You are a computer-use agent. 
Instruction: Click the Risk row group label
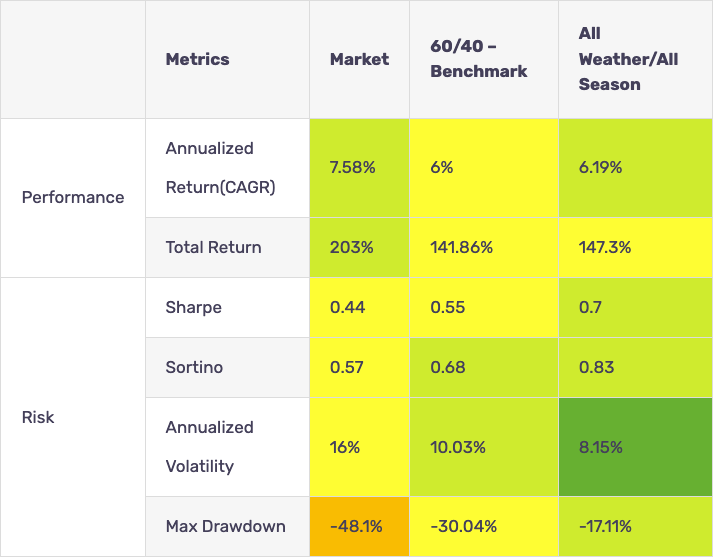[x=38, y=417]
